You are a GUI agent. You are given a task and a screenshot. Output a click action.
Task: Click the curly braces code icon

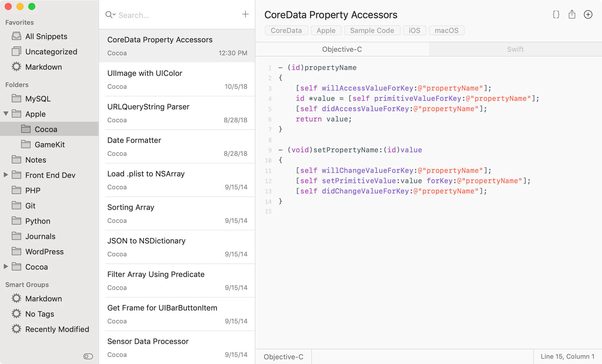tap(556, 14)
